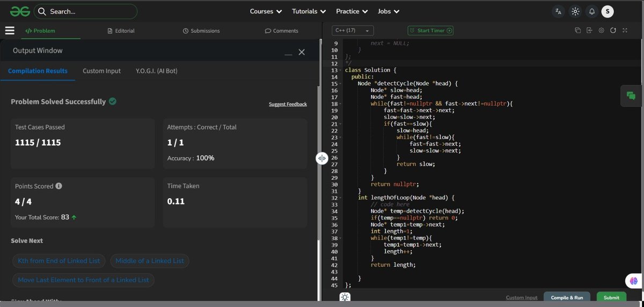This screenshot has height=307, width=644.
Task: Switch to the Editorial tab
Action: click(x=121, y=31)
